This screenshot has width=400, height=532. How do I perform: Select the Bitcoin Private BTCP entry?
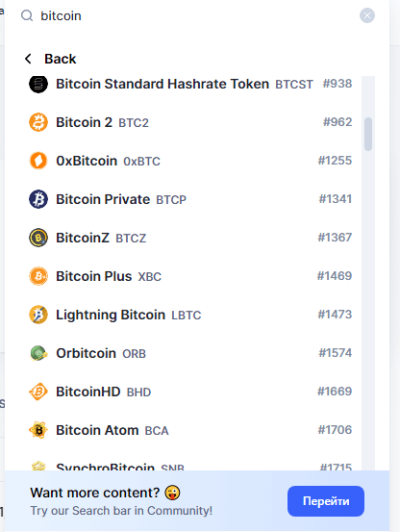pos(190,199)
